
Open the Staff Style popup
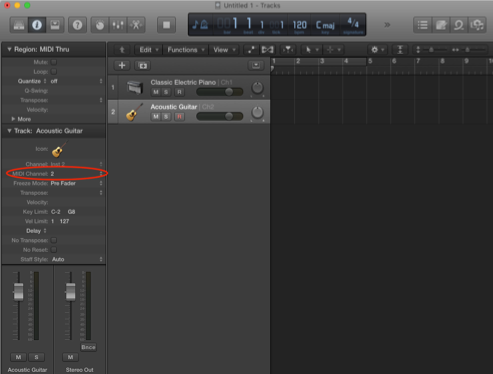point(76,259)
